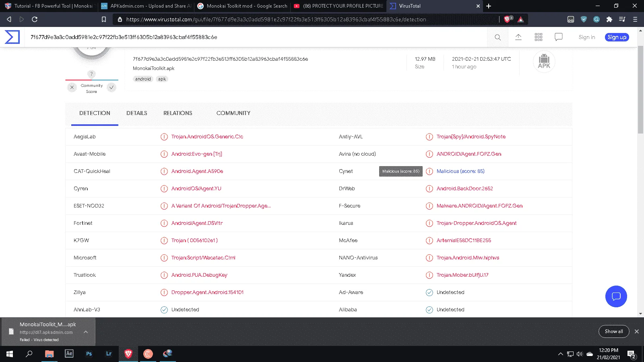This screenshot has height=362, width=644.
Task: Open Windows taskbar search
Action: tap(29, 354)
